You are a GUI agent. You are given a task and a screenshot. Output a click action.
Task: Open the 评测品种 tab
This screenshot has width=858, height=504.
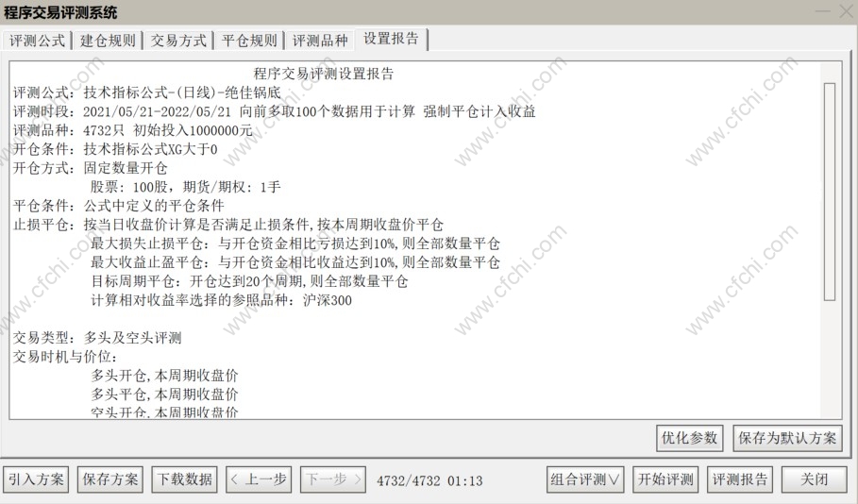(320, 41)
